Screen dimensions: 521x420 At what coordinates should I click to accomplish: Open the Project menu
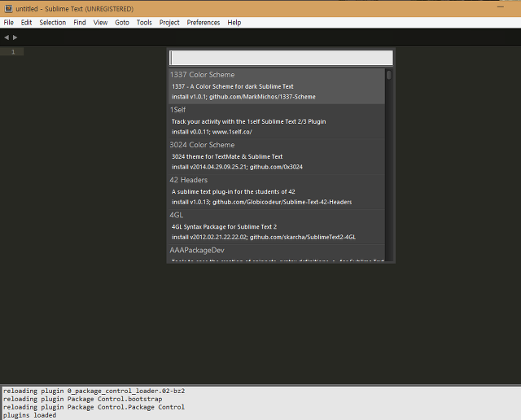[x=169, y=23]
